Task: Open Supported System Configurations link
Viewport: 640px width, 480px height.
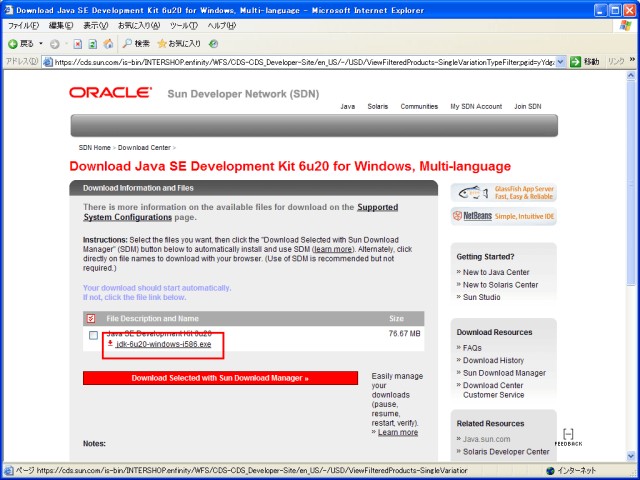Action: tap(241, 212)
